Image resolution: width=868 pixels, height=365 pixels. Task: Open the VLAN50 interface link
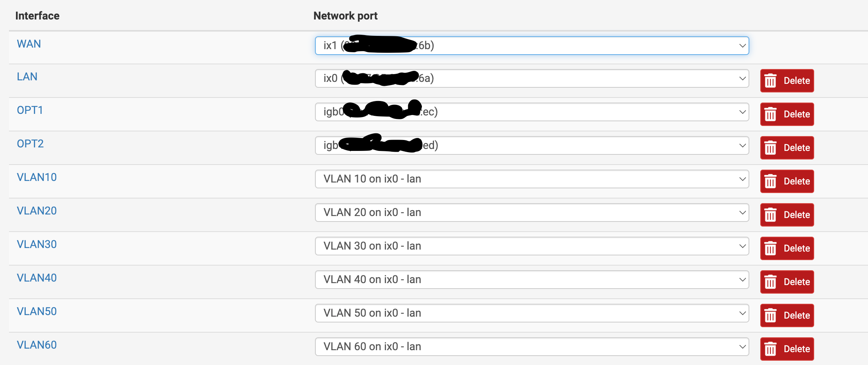(37, 311)
